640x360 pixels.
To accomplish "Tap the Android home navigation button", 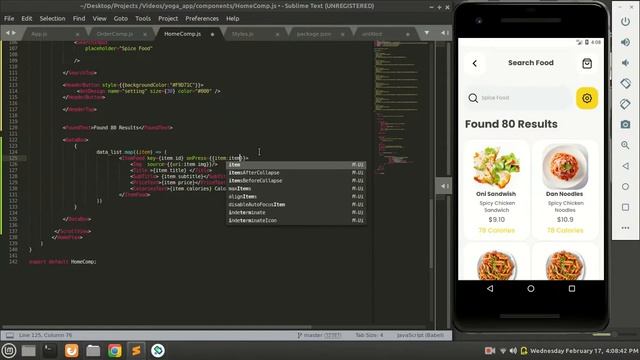I will point(531,289).
